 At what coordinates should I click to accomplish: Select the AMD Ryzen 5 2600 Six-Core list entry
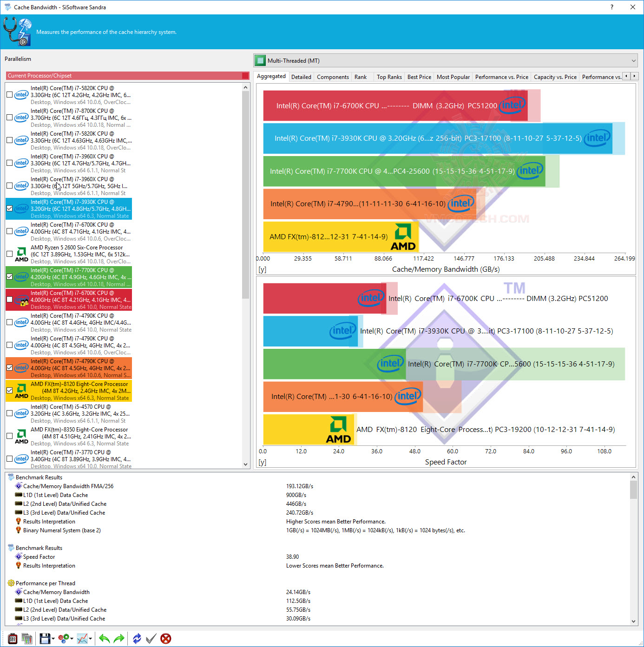[x=69, y=254]
